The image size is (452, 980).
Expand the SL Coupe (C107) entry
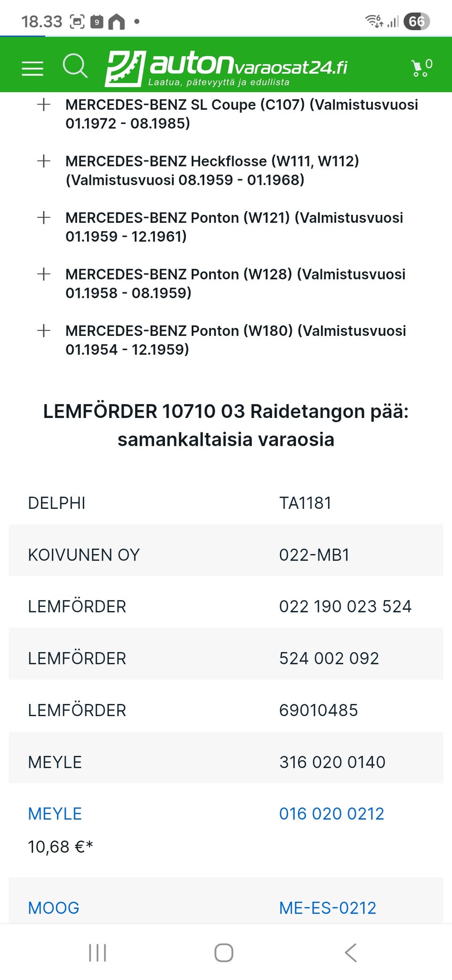tap(44, 105)
